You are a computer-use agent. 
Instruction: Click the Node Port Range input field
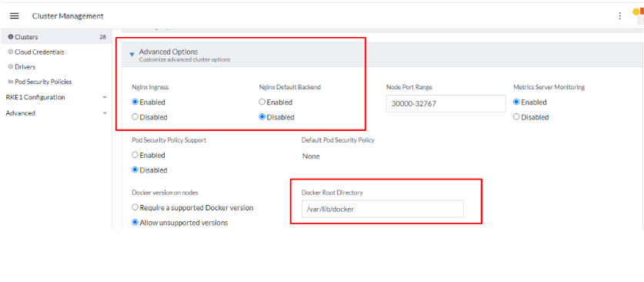[445, 103]
